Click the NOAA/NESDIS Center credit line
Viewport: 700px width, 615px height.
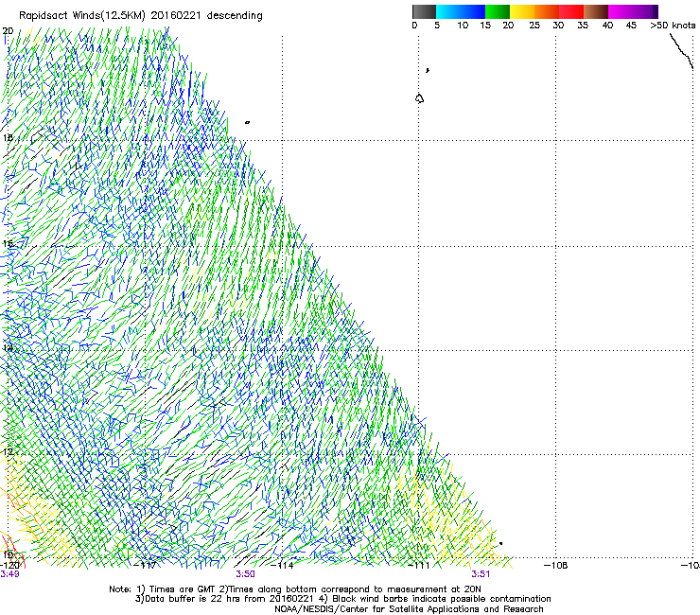tap(409, 609)
